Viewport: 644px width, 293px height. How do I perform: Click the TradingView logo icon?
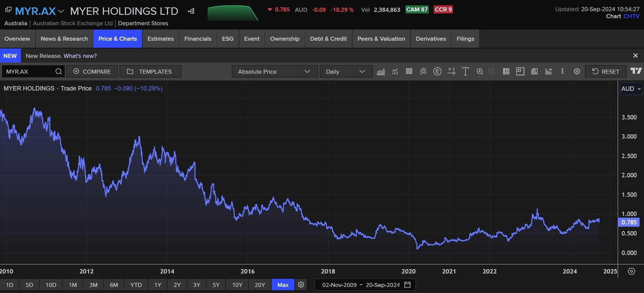click(636, 71)
